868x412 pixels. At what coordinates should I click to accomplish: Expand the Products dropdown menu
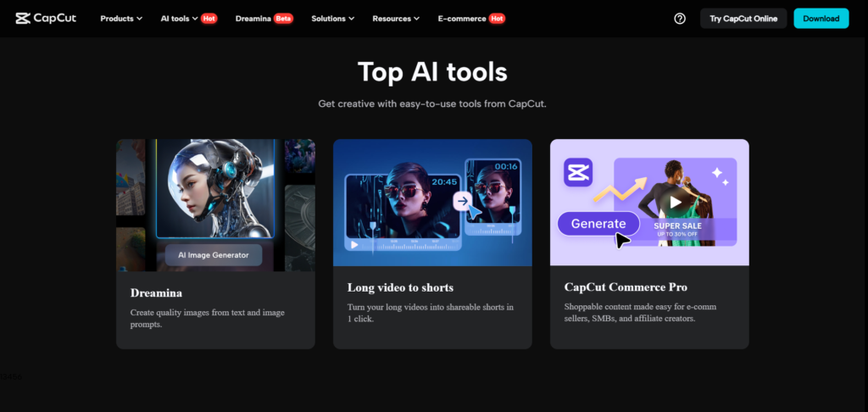pos(121,19)
